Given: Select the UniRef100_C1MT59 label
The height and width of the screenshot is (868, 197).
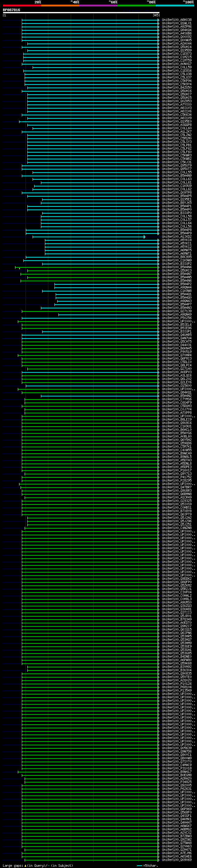Looking at the screenshot, I should coord(176,60).
